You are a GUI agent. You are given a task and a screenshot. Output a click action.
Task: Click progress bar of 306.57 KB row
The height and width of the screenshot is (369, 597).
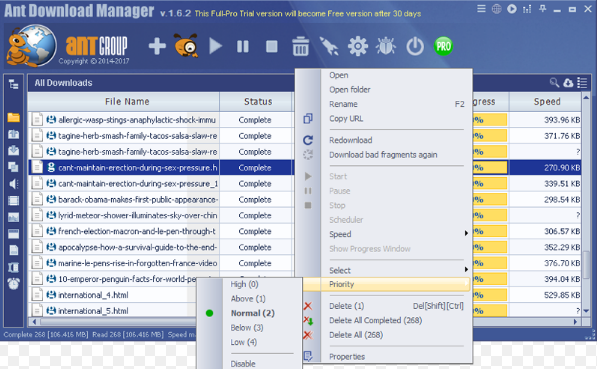pyautogui.click(x=490, y=232)
